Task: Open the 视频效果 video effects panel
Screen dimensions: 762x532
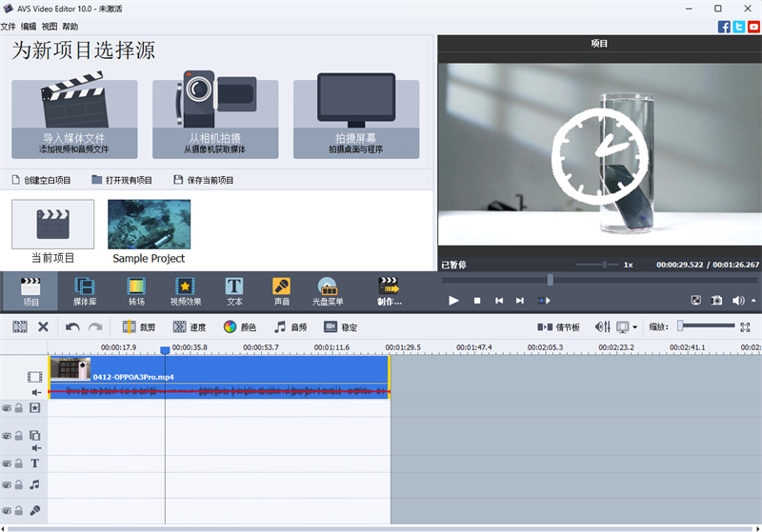Action: [186, 290]
